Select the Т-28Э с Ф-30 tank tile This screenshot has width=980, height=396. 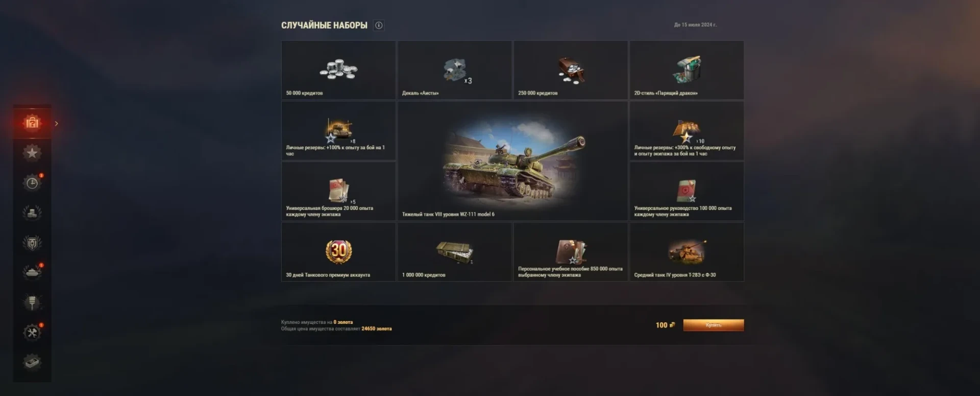687,252
